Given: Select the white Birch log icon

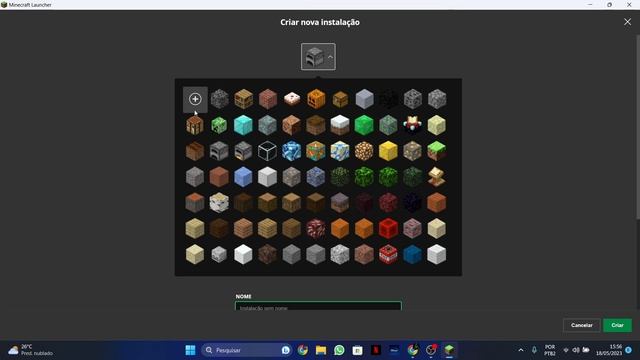Looking at the screenshot, I should [x=219, y=202].
